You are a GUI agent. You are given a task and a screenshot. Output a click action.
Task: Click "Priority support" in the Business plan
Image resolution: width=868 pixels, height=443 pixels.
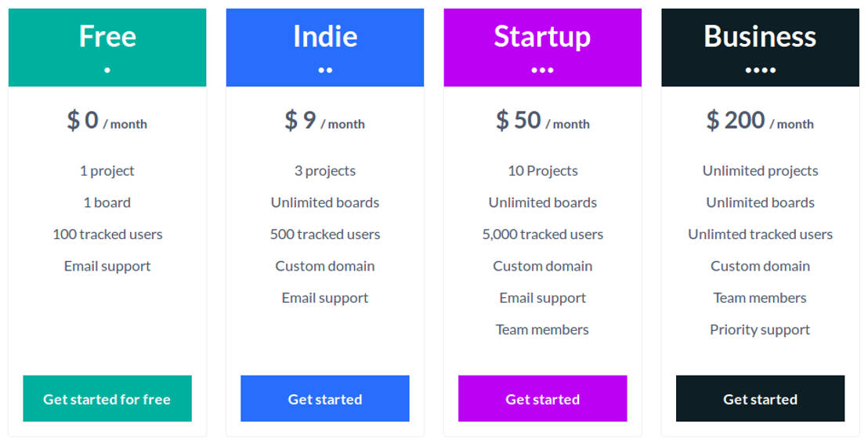(760, 330)
